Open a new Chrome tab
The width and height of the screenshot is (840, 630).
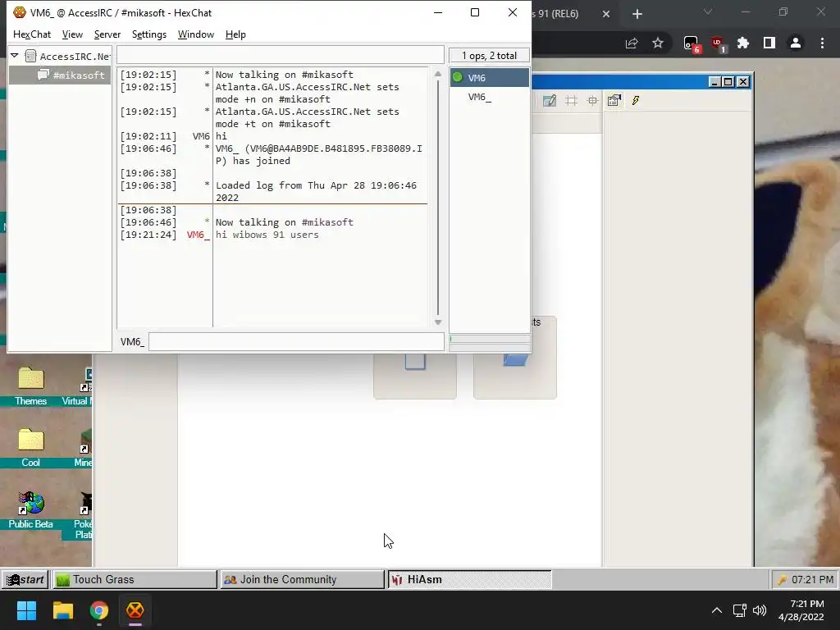tap(637, 14)
